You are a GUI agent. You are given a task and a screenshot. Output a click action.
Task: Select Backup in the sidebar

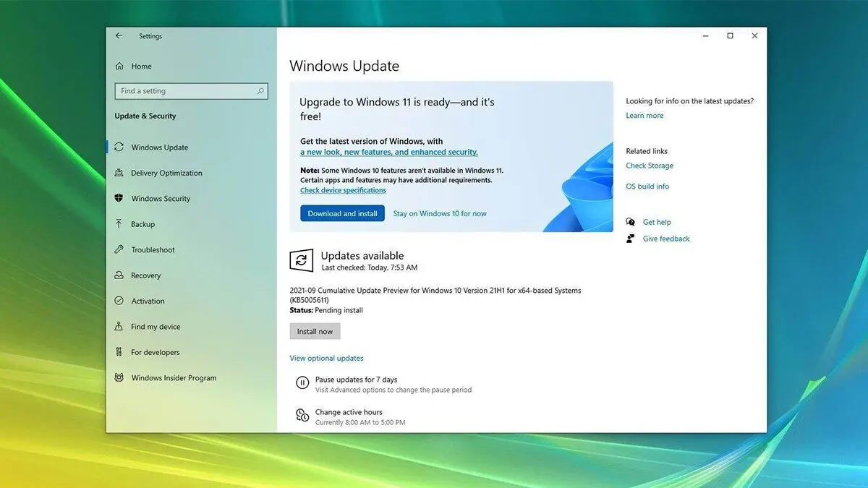tap(143, 224)
